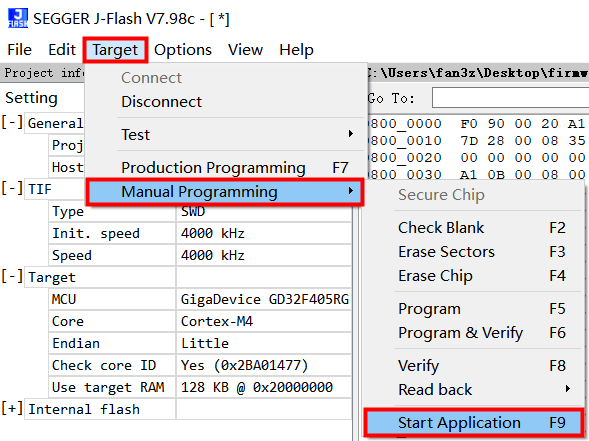Open the File menu

[x=20, y=50]
